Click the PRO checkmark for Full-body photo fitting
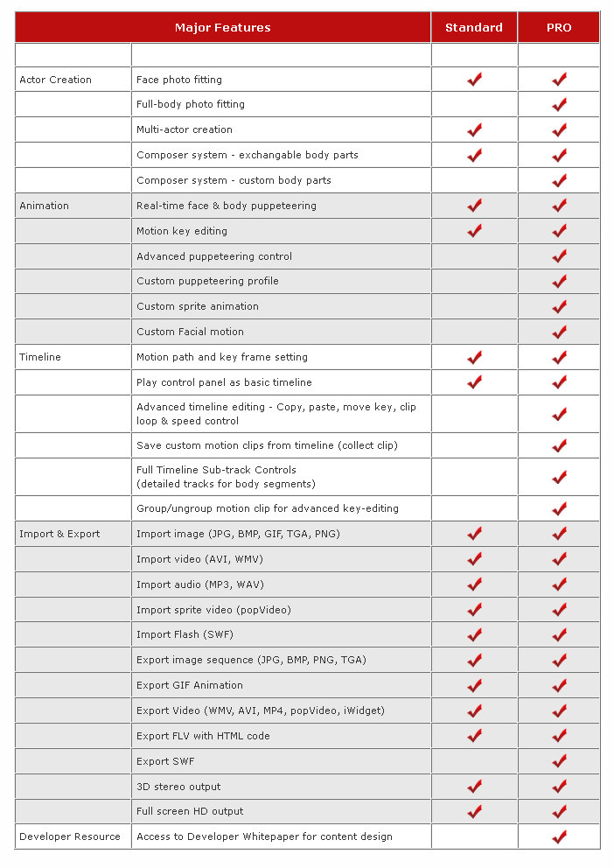Image resolution: width=614 pixels, height=868 pixels. click(x=559, y=105)
